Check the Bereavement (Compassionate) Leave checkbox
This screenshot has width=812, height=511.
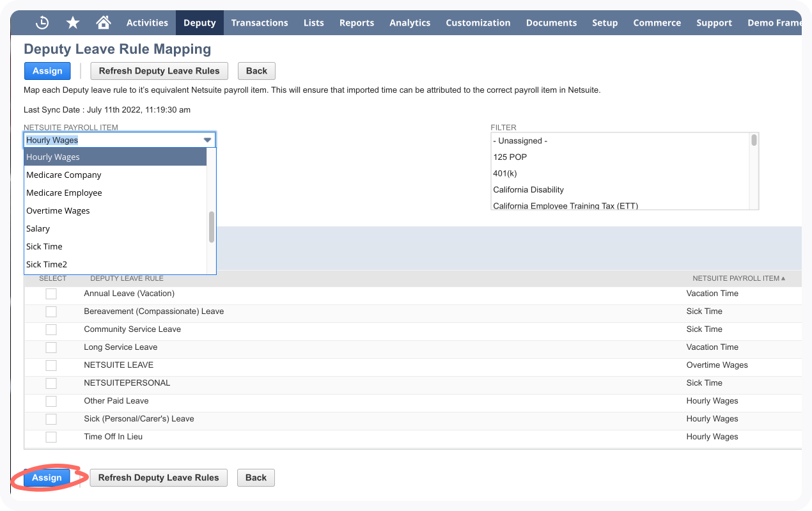click(51, 311)
